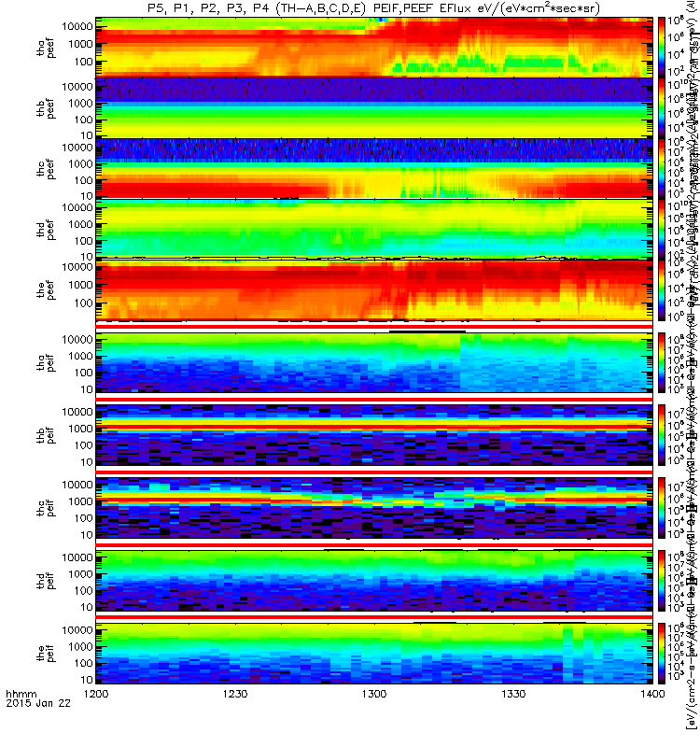Click the color scale bar beside the peef
Image resolution: width=700 pixels, height=747 pixels.
(x=662, y=289)
